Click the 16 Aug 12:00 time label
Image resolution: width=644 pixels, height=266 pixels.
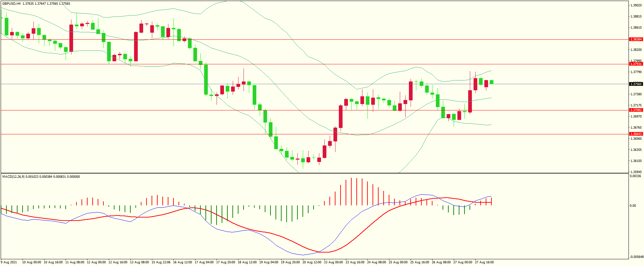(183, 262)
